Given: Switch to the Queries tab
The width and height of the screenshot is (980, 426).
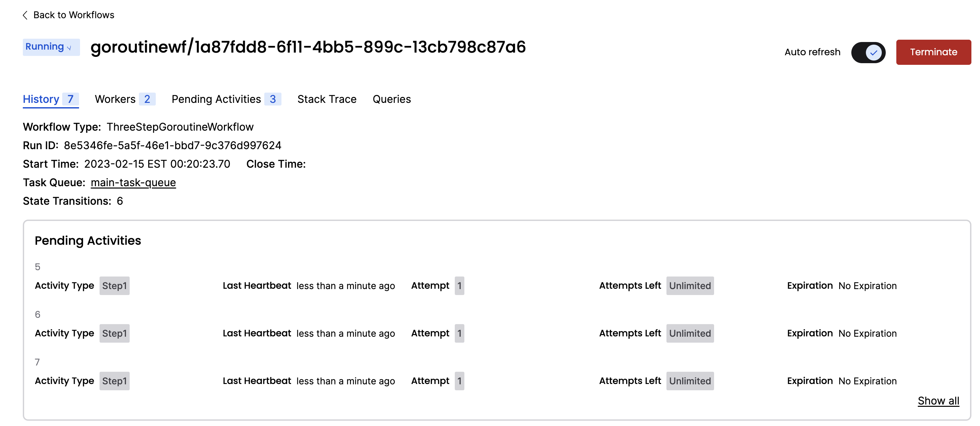Looking at the screenshot, I should 392,99.
